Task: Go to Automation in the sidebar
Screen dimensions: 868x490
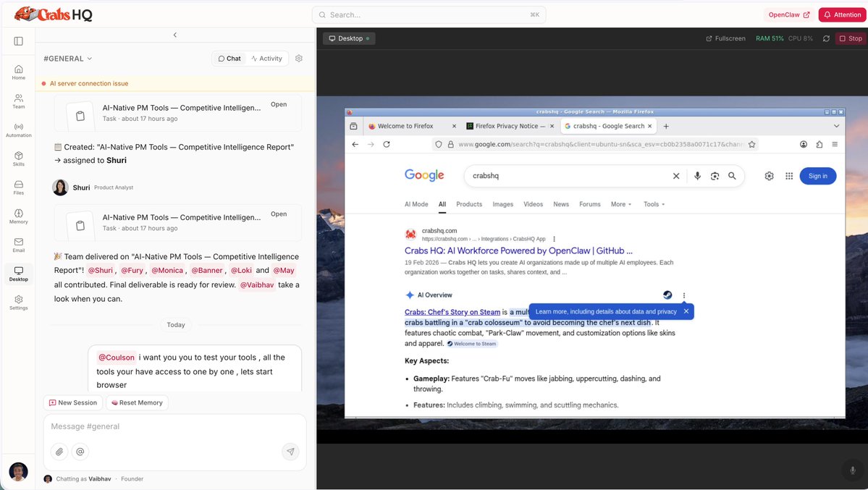Action: point(18,130)
